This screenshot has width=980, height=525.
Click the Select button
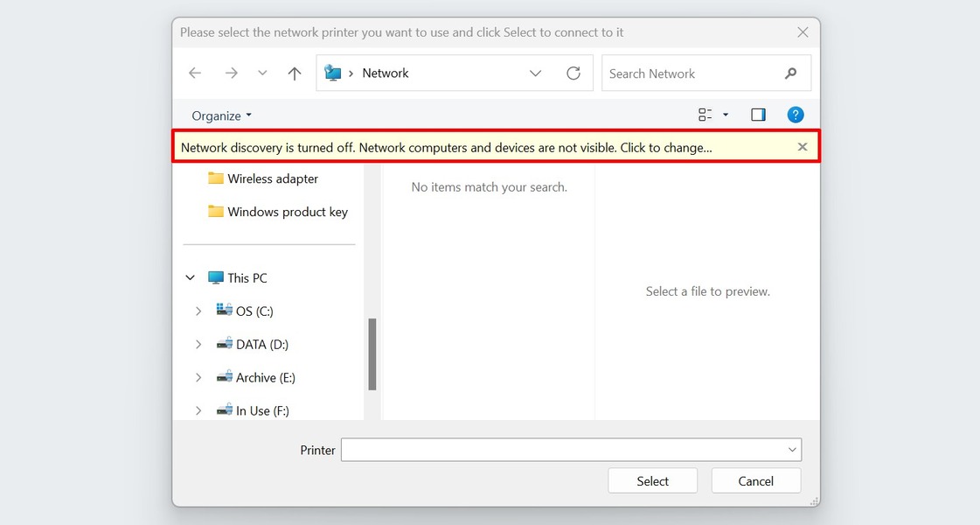[652, 480]
